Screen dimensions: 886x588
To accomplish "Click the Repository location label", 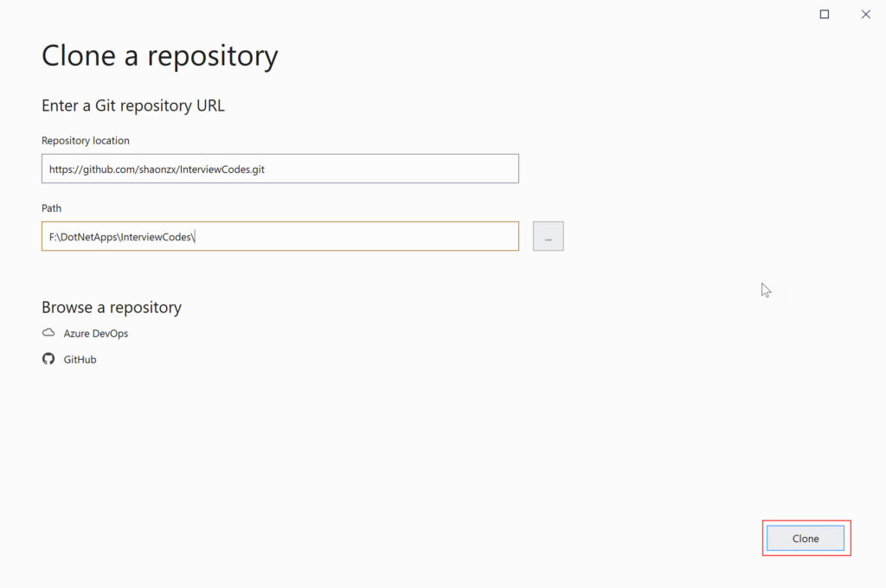I will click(x=85, y=140).
